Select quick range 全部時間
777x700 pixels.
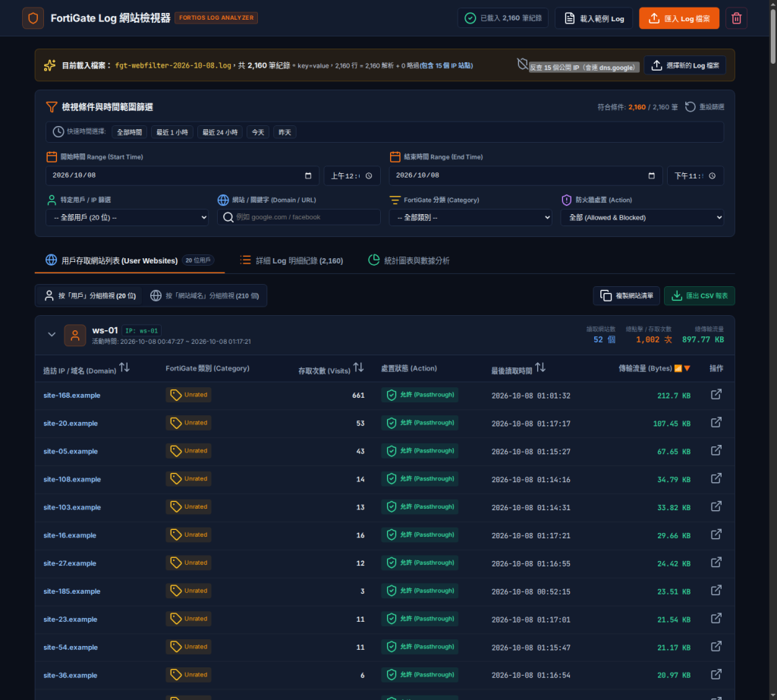129,132
